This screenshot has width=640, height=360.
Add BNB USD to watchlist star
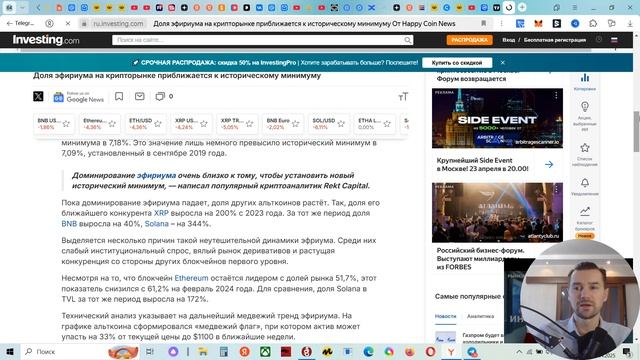coord(66,124)
